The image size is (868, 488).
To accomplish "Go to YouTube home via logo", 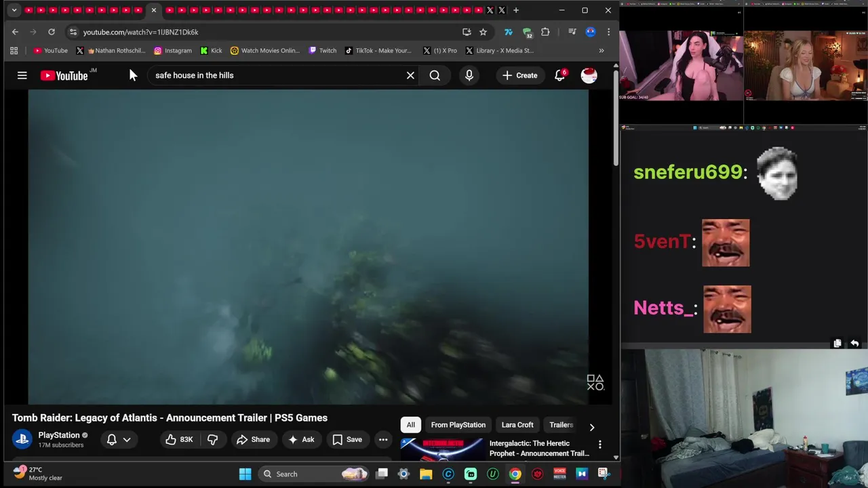I will (64, 75).
